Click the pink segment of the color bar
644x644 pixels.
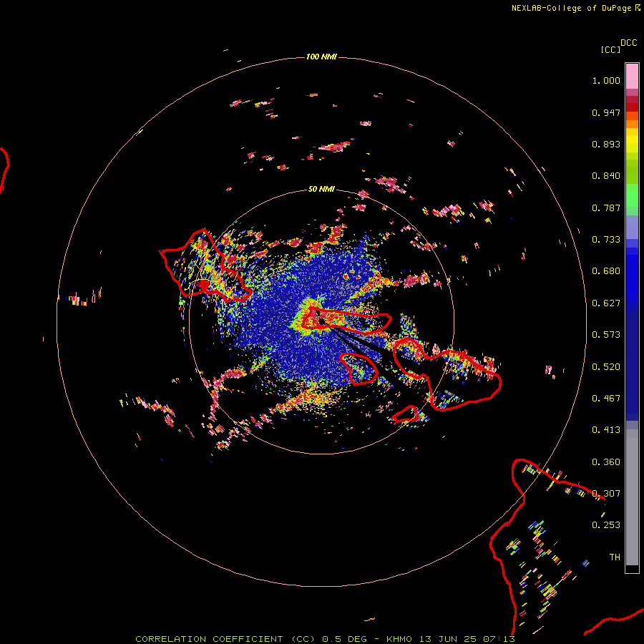[x=632, y=77]
